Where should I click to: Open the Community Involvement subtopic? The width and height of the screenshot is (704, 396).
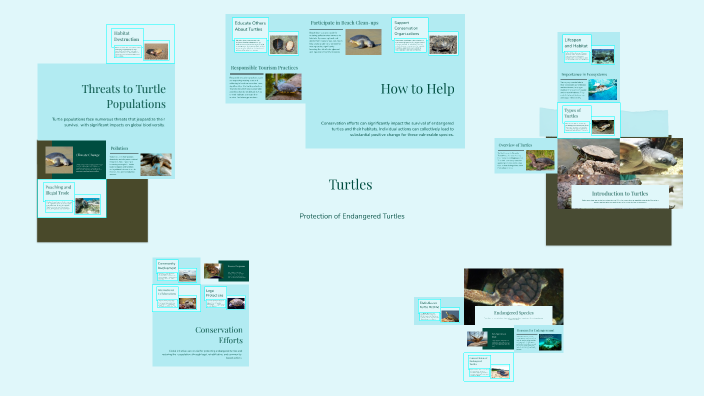(167, 265)
